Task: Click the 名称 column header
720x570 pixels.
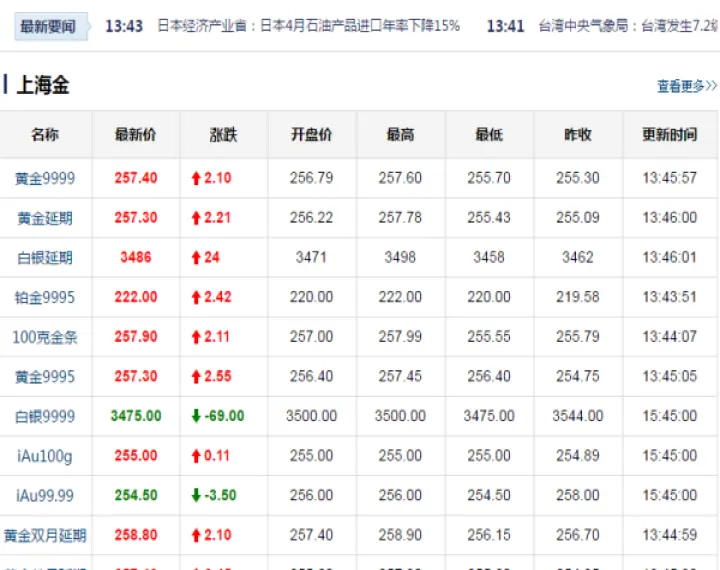Action: [x=45, y=135]
